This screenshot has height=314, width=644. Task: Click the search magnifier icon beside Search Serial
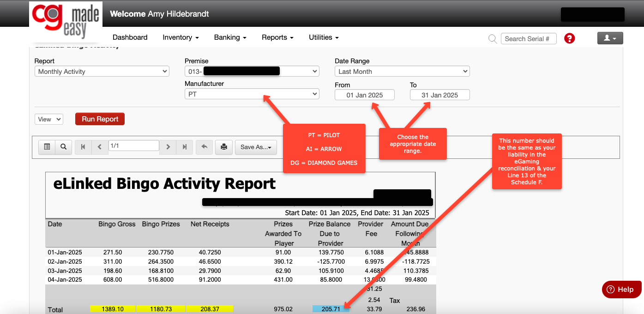(493, 39)
